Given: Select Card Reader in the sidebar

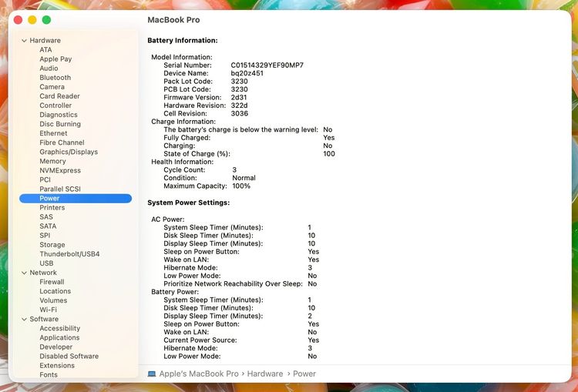Looking at the screenshot, I should (x=59, y=95).
